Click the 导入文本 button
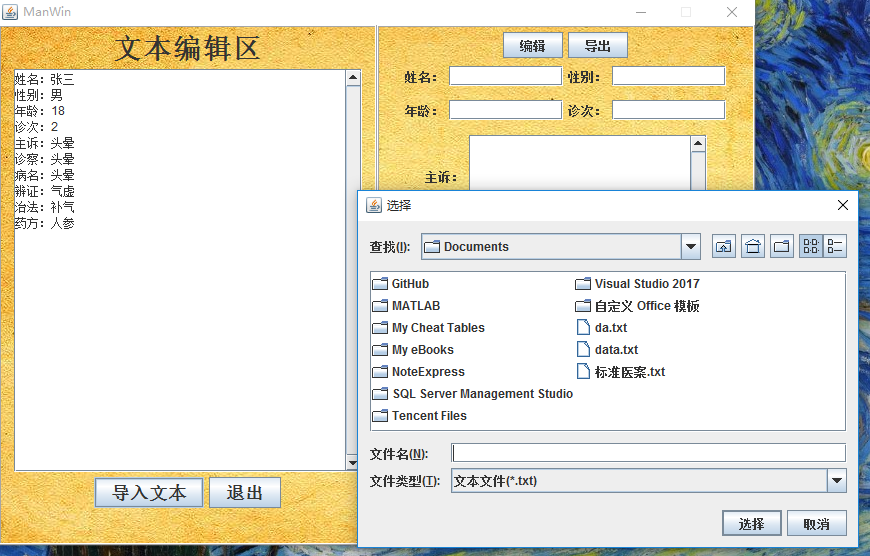 149,493
